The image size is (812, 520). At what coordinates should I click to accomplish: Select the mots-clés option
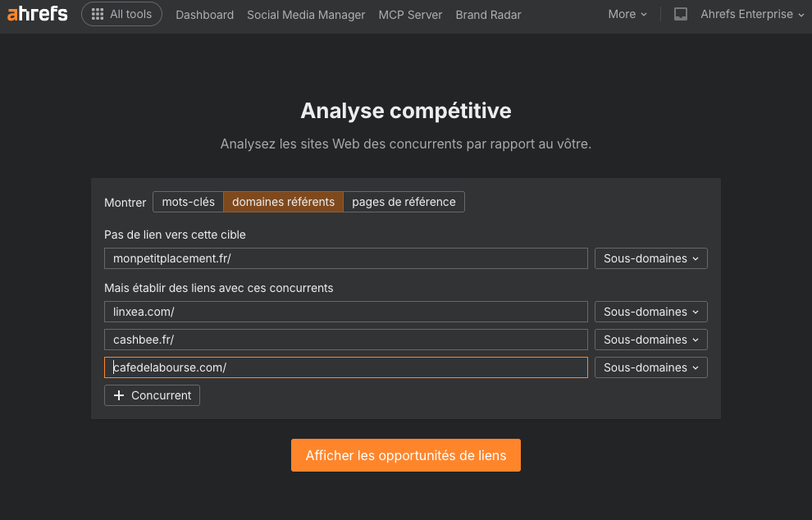188,202
